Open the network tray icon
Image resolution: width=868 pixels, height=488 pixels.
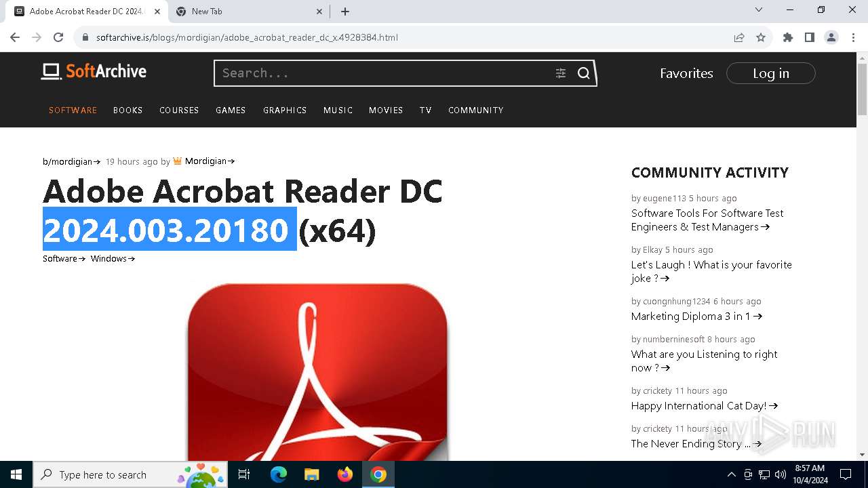(764, 474)
